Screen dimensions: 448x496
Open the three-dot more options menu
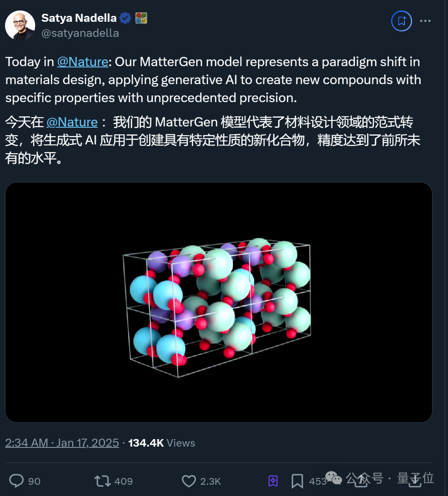coord(425,21)
